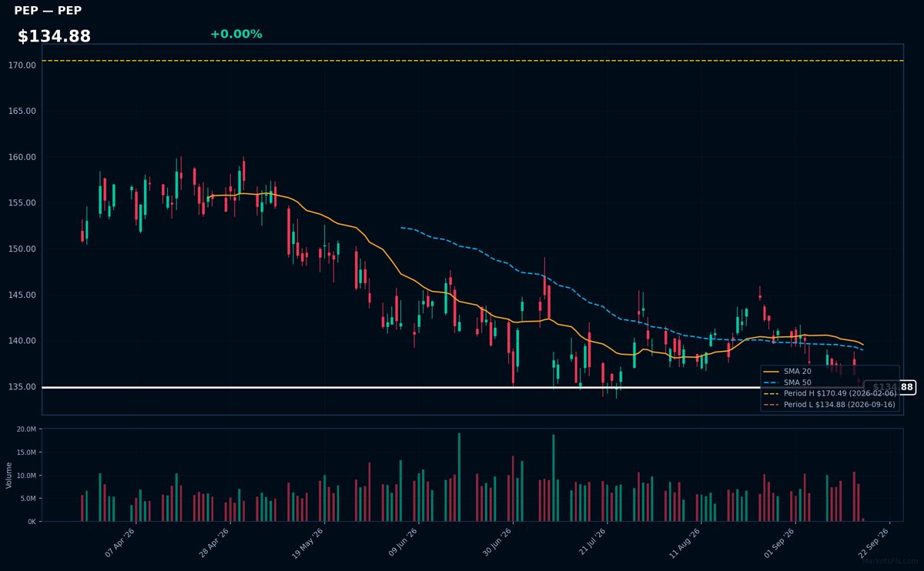
Task: Click the 150.00 price axis label
Action: click(22, 249)
